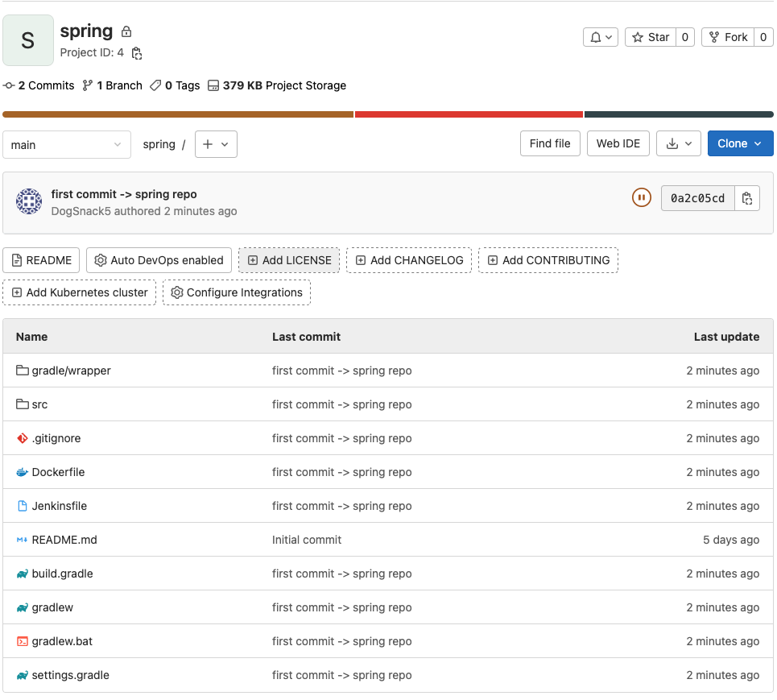Image resolution: width=777 pixels, height=700 pixels.
Task: Open the Clone dropdown
Action: pos(740,143)
